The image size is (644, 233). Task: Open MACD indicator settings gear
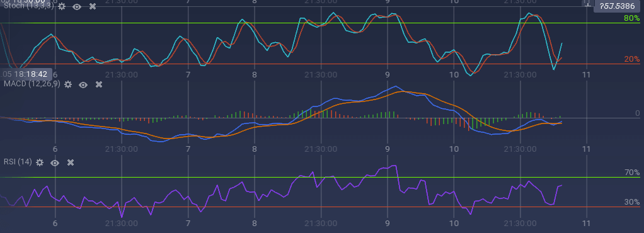pyautogui.click(x=68, y=84)
